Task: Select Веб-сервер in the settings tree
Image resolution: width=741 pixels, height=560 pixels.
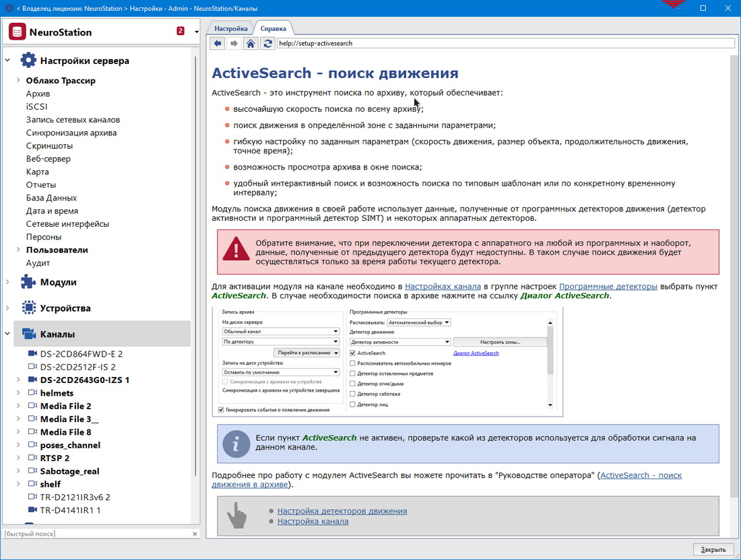Action: [49, 159]
